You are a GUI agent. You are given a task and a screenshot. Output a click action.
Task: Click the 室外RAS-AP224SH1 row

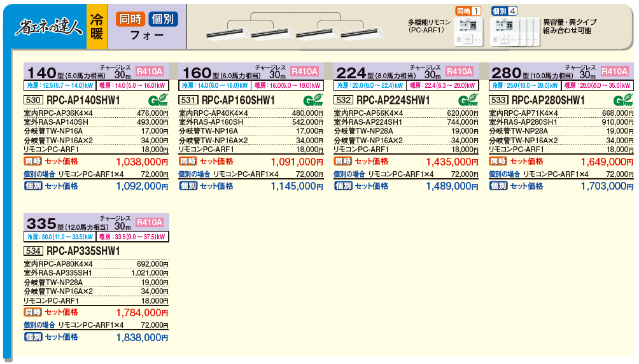pyautogui.click(x=406, y=122)
